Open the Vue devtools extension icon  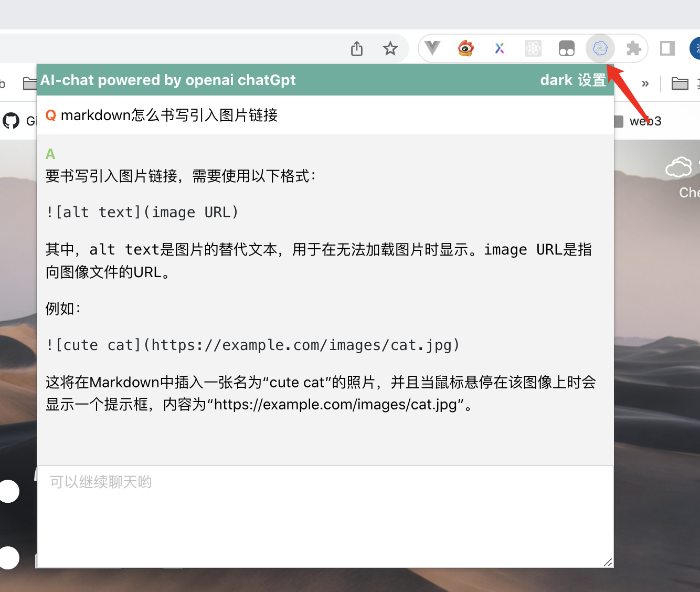pyautogui.click(x=432, y=48)
